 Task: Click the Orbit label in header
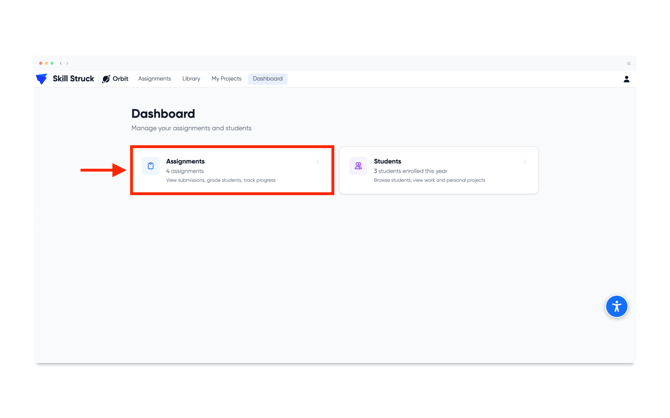click(120, 79)
